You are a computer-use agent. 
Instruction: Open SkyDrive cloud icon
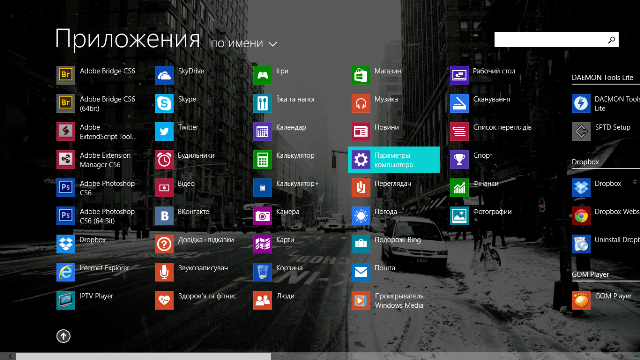tap(164, 75)
